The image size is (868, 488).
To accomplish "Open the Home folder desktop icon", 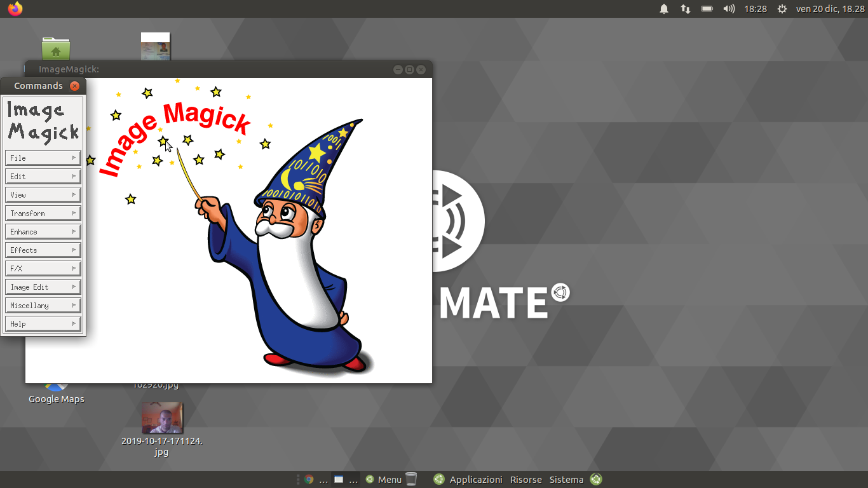I will coord(56,48).
